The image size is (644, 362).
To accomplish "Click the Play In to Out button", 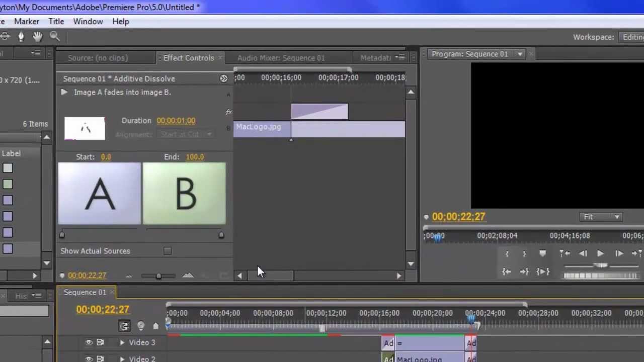I will [543, 271].
